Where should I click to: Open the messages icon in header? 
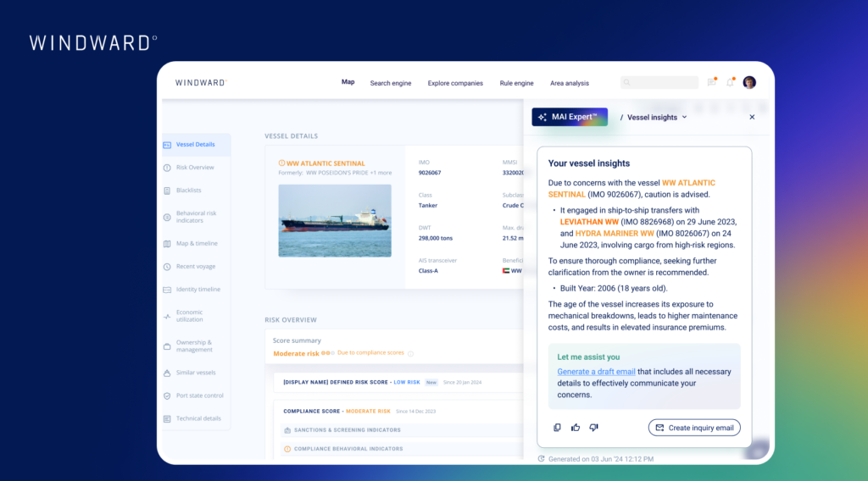coord(712,82)
